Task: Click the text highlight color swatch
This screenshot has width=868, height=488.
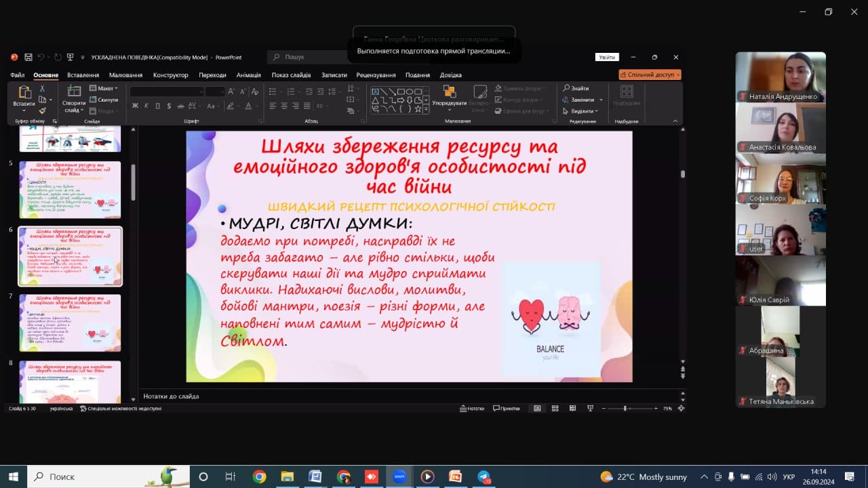Action: (x=231, y=106)
